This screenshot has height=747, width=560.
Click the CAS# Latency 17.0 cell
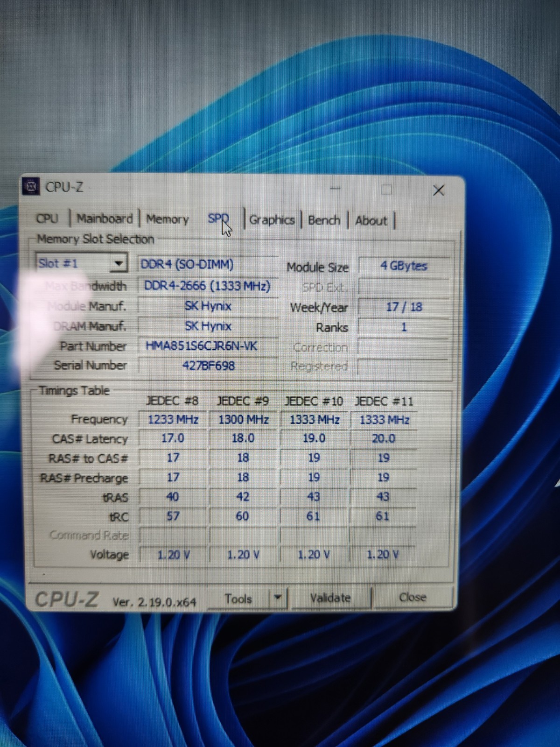point(173,438)
